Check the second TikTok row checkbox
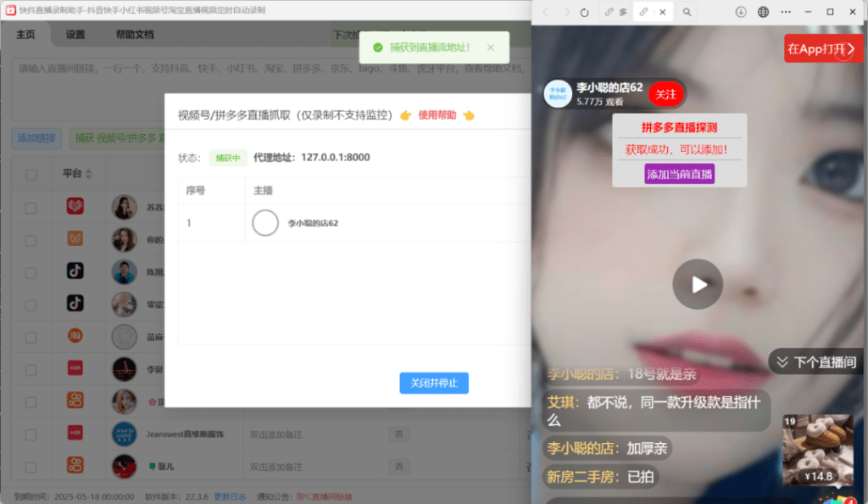Screen dimensions: 868x504 tap(31, 305)
